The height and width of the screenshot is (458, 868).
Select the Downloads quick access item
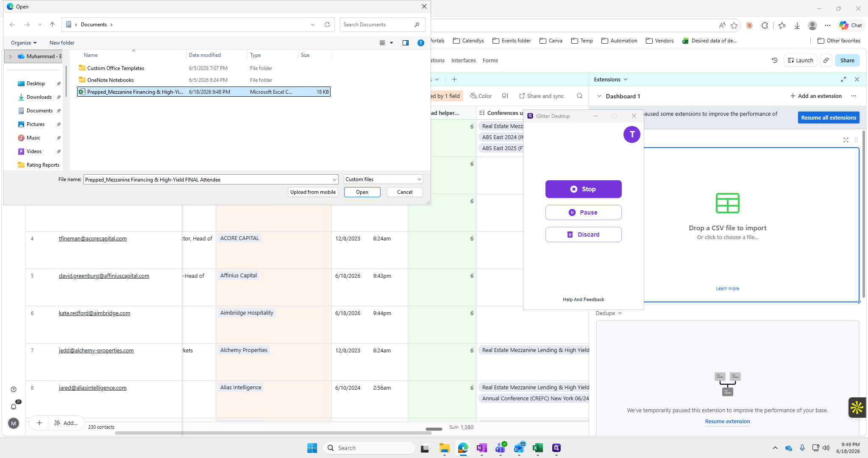pos(39,97)
